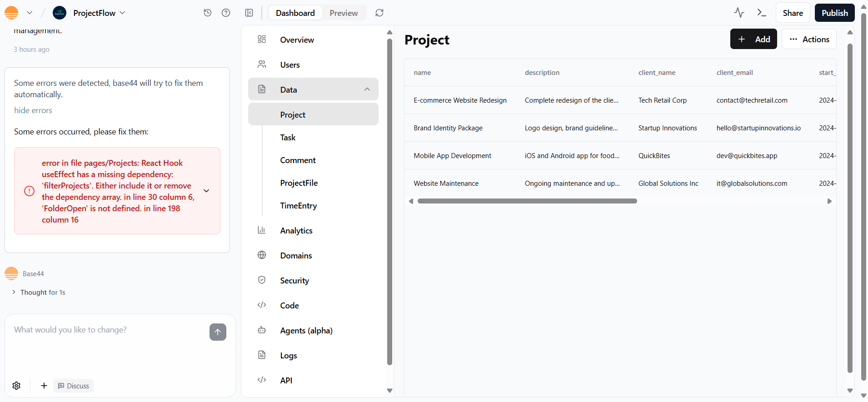The height and width of the screenshot is (402, 868).
Task: Select the ProjectFile entity
Action: point(299,183)
